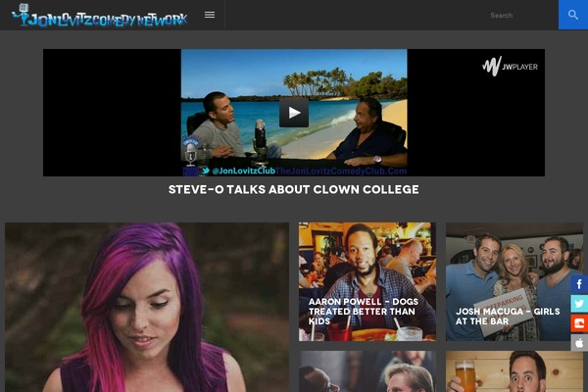Open the thumbnail of two men in suits

pyautogui.click(x=367, y=371)
